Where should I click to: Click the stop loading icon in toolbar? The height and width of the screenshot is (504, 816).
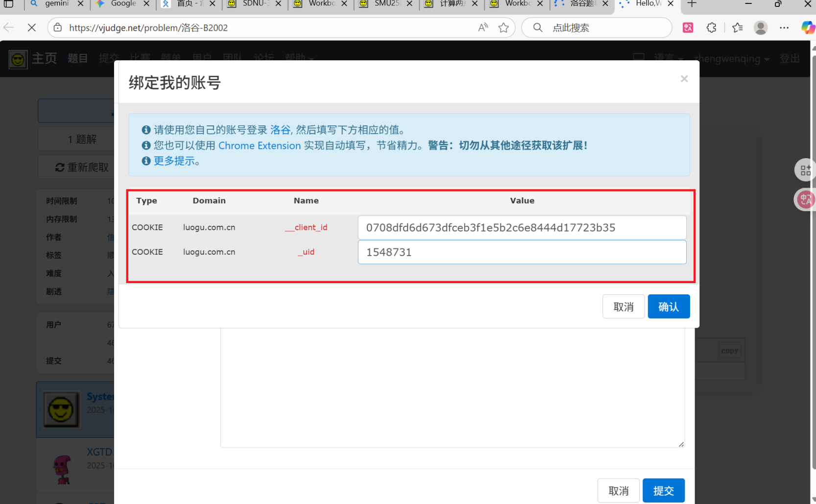pyautogui.click(x=32, y=28)
